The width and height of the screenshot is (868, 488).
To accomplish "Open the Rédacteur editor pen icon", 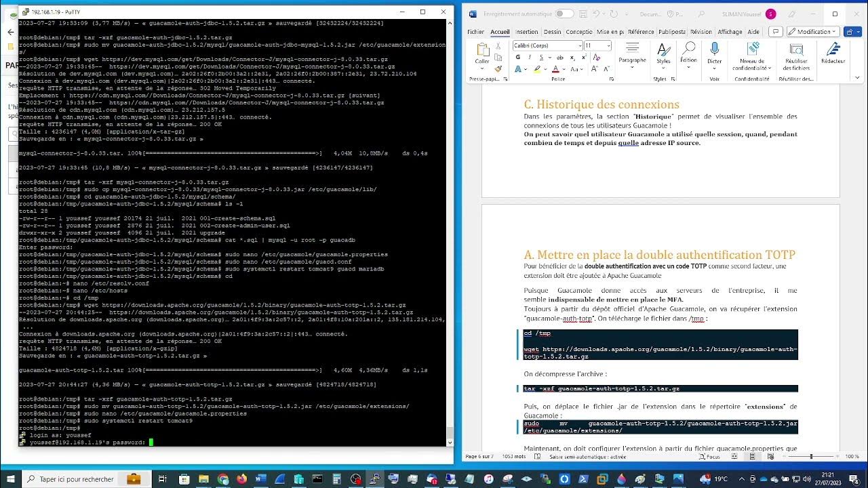I will click(833, 49).
